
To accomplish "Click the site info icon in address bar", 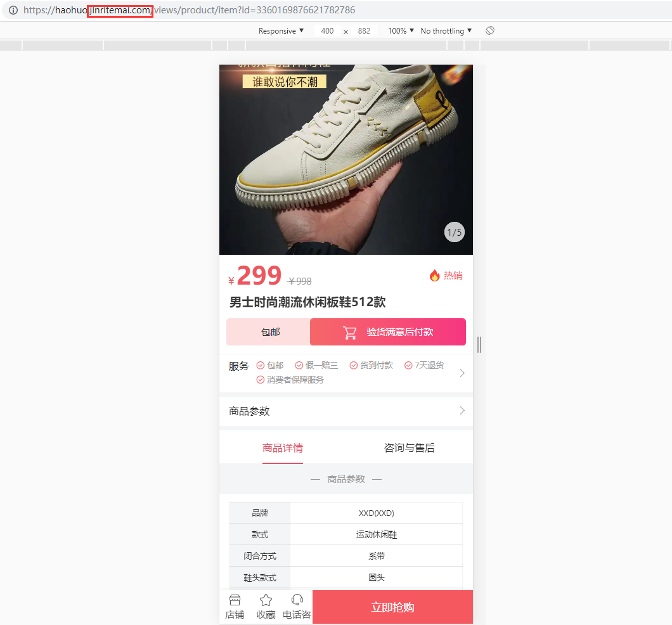I will pos(13,10).
